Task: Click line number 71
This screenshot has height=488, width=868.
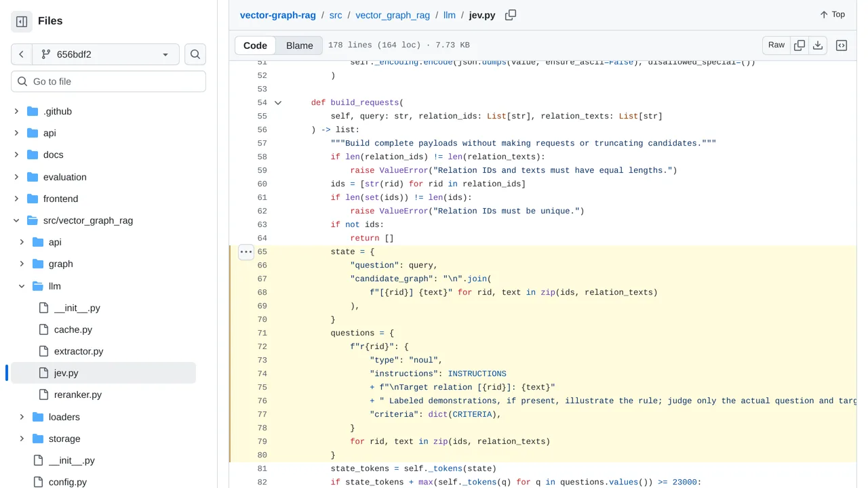Action: [x=262, y=333]
